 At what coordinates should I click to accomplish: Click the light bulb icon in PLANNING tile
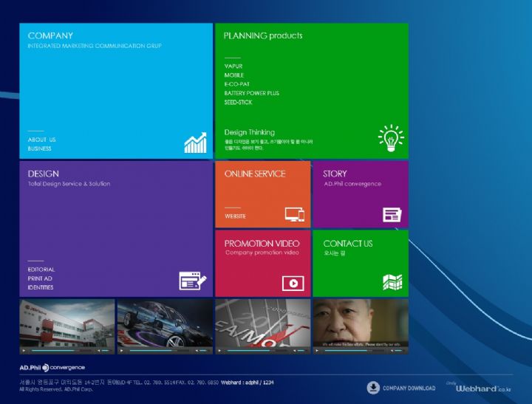pyautogui.click(x=391, y=137)
